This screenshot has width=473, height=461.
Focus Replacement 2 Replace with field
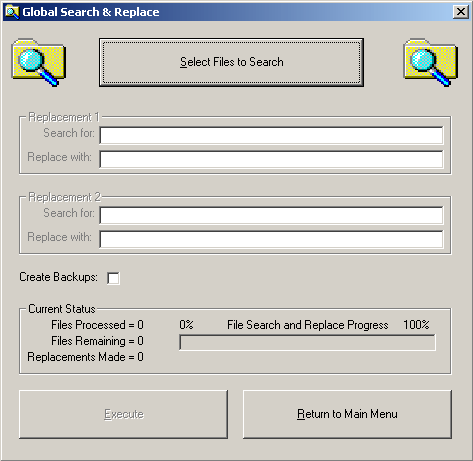[271, 239]
